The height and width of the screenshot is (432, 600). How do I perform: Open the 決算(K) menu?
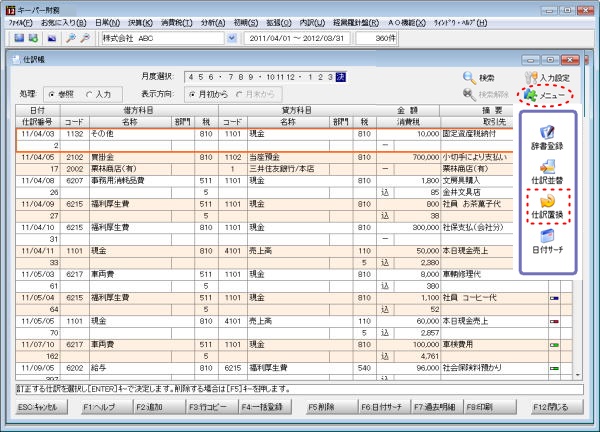[140, 23]
